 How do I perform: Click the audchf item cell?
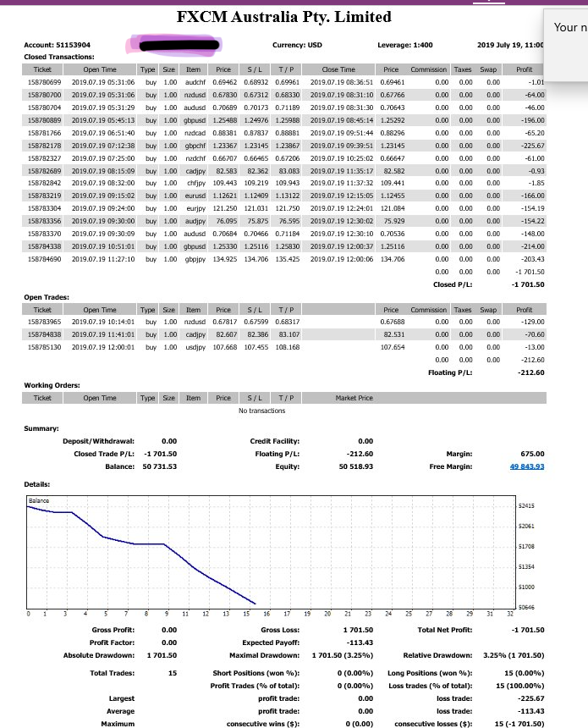pyautogui.click(x=195, y=82)
